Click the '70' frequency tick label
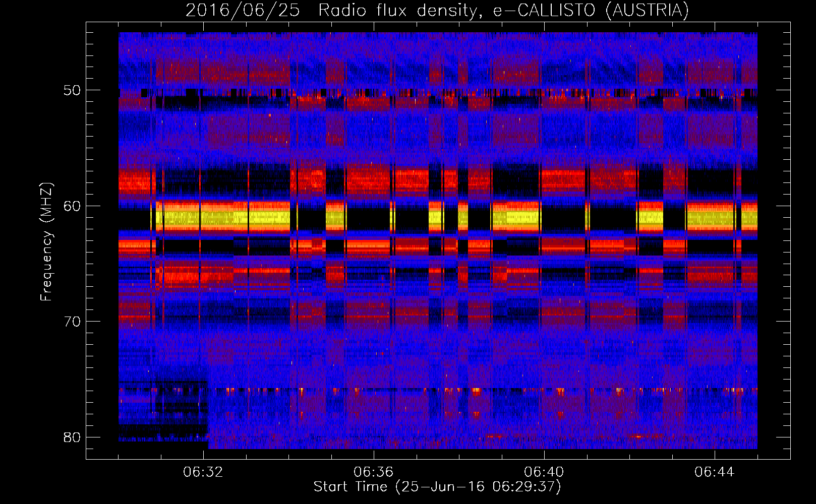 tap(72, 322)
